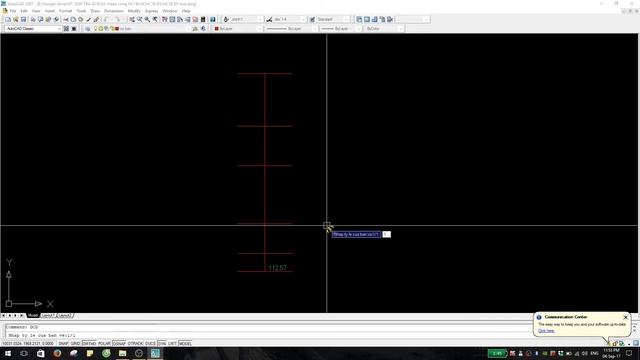Open the Modify menu

(134, 11)
